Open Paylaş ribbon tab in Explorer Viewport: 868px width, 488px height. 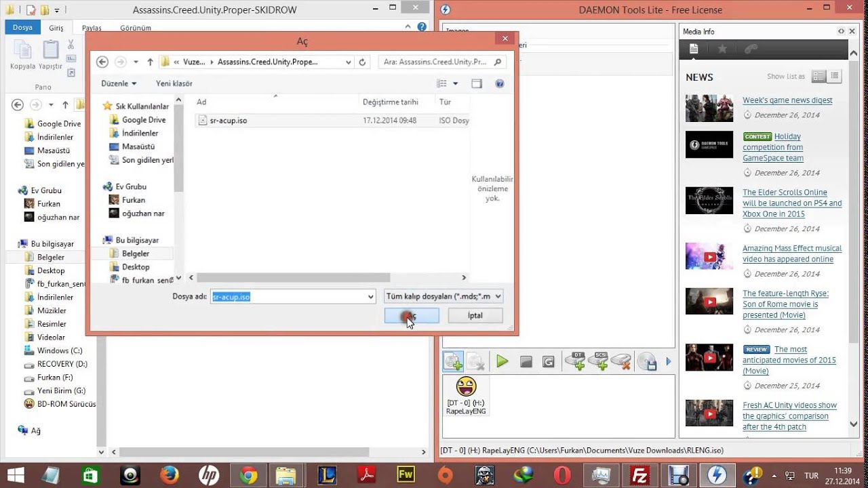(x=92, y=28)
